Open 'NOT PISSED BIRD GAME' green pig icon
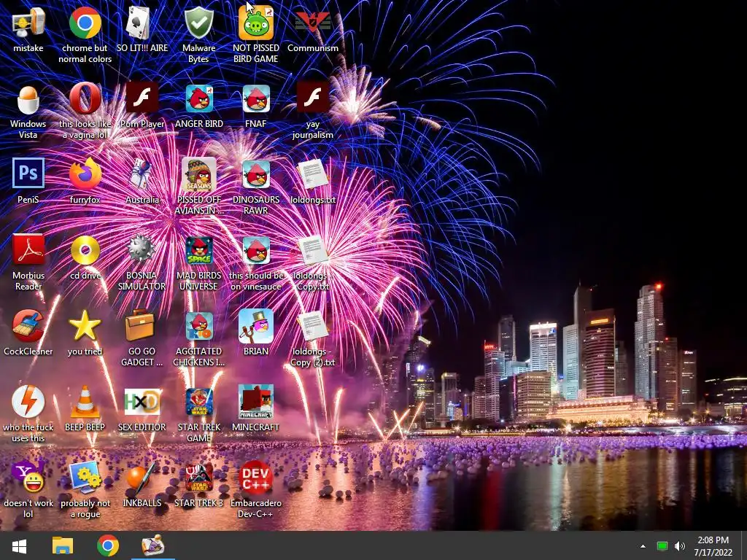This screenshot has width=747, height=560. [x=256, y=23]
